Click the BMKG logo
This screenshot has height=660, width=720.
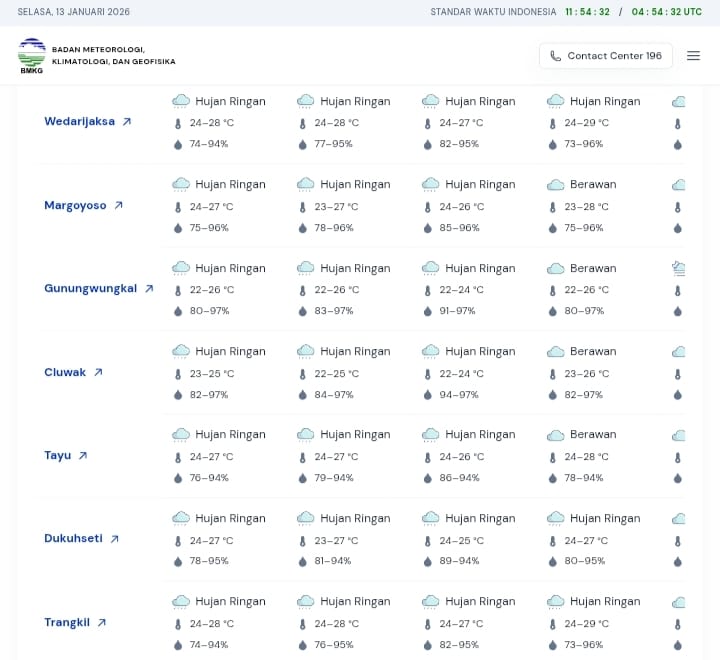[32, 55]
